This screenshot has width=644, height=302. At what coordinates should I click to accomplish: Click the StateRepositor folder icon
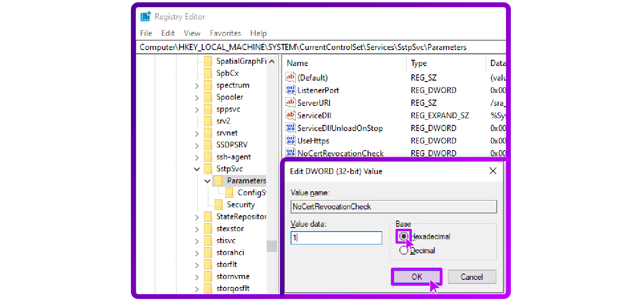point(208,217)
